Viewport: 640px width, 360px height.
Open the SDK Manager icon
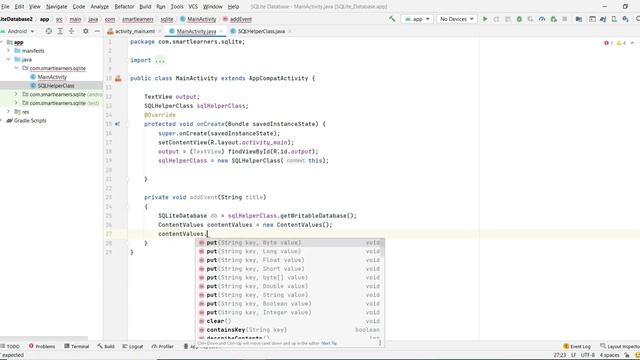coord(625,19)
